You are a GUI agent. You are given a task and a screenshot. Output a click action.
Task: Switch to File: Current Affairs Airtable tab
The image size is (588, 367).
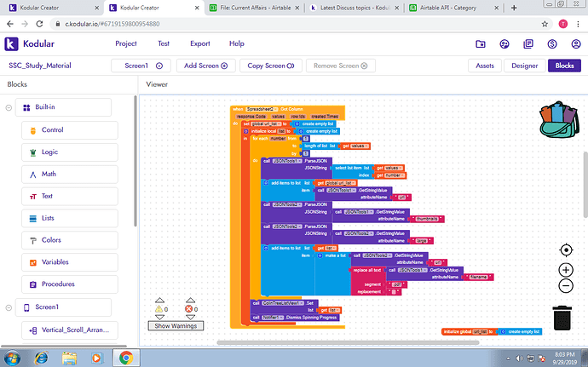click(x=255, y=8)
